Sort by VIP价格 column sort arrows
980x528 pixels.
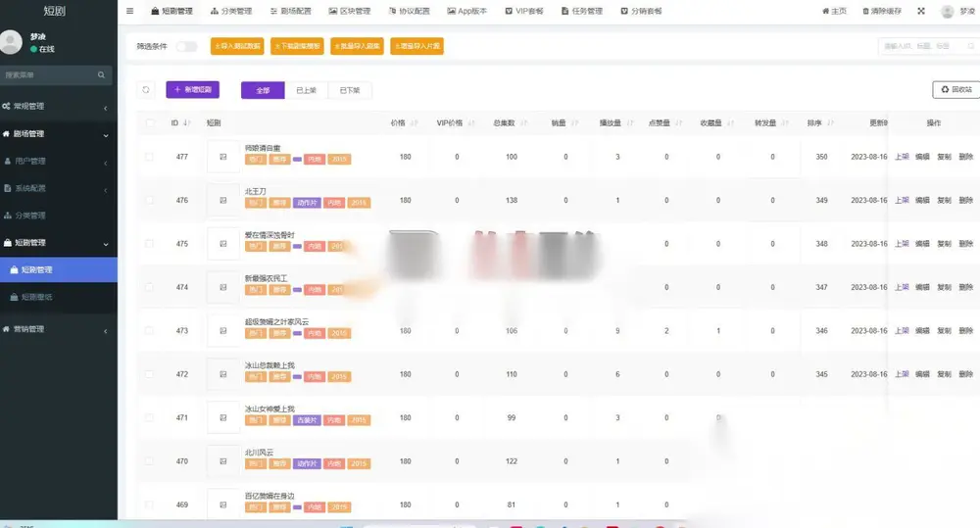(x=471, y=123)
